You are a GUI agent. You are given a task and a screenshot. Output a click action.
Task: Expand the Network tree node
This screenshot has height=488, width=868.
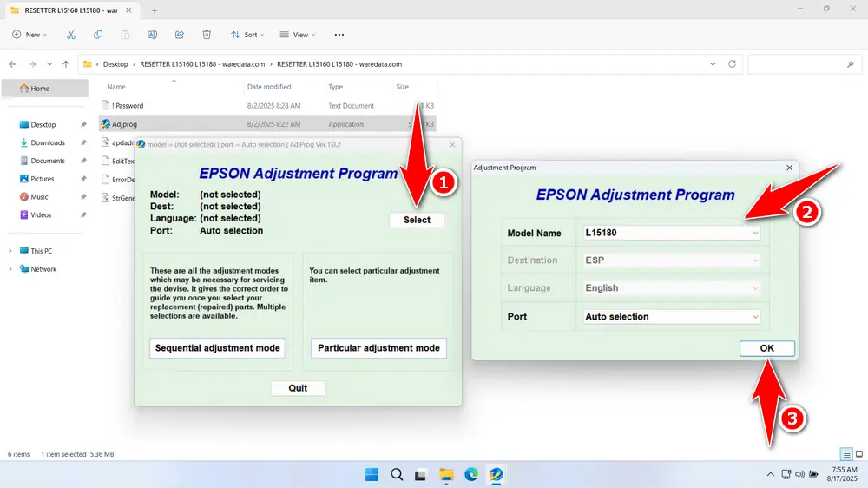click(x=10, y=269)
